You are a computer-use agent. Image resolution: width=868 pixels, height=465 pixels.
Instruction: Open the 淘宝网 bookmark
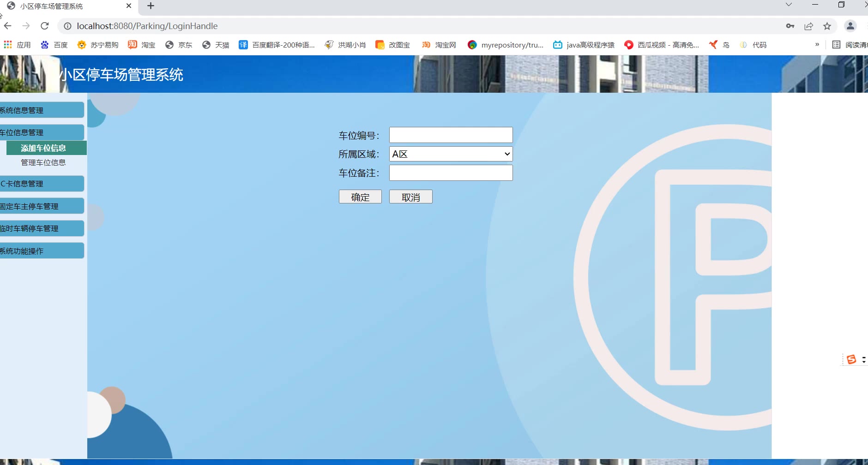439,45
